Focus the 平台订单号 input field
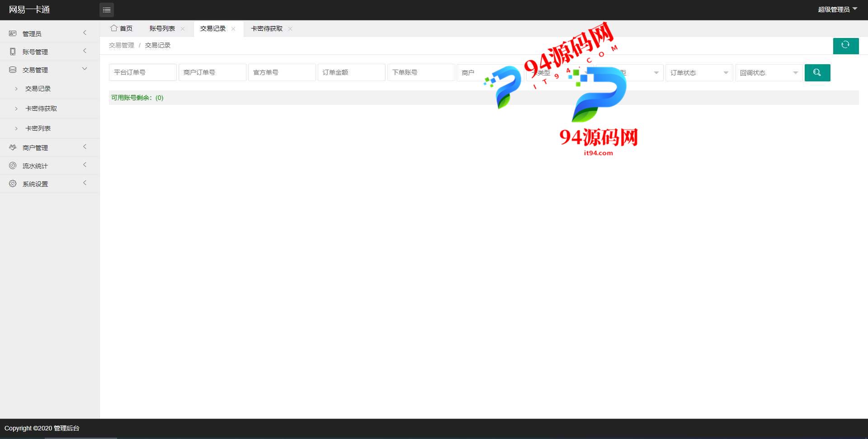Viewport: 868px width, 439px height. coord(143,72)
